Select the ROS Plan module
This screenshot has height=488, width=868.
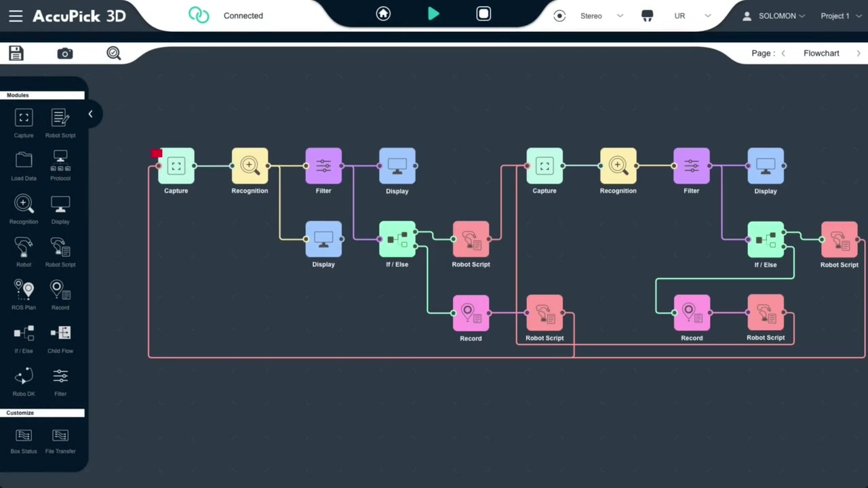tap(24, 296)
